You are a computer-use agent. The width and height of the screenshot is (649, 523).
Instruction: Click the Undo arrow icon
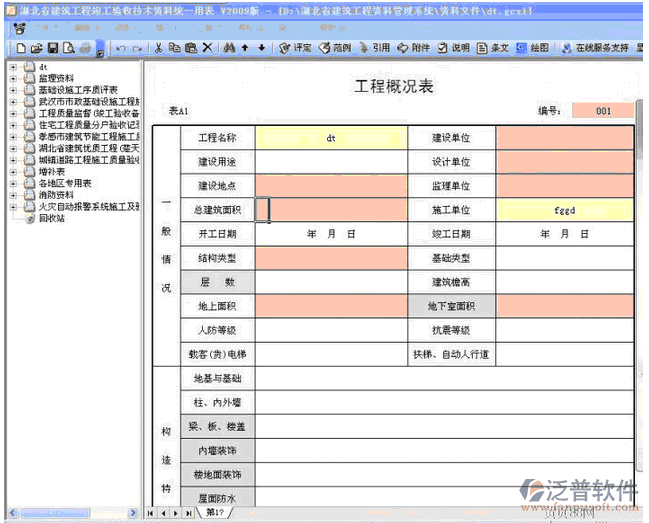[121, 47]
